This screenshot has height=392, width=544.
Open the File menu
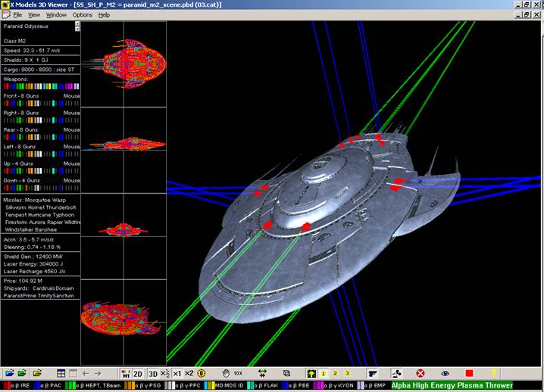coord(17,14)
